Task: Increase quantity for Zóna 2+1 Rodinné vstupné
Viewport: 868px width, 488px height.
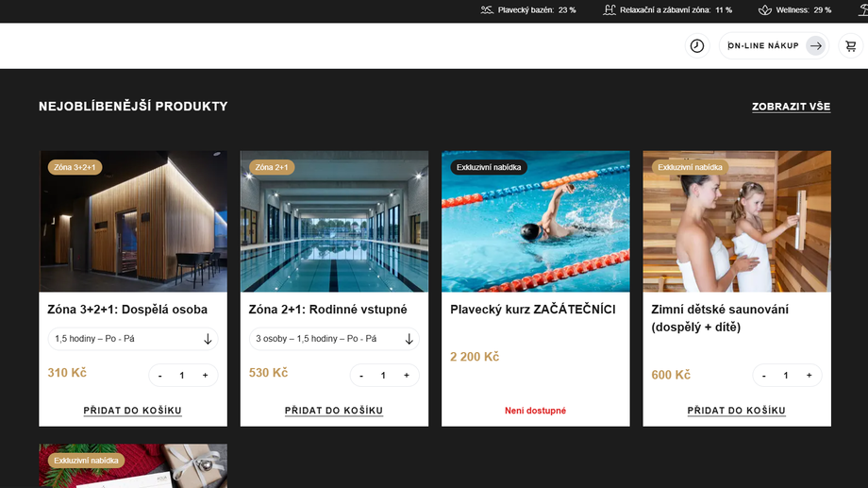Action: (406, 376)
